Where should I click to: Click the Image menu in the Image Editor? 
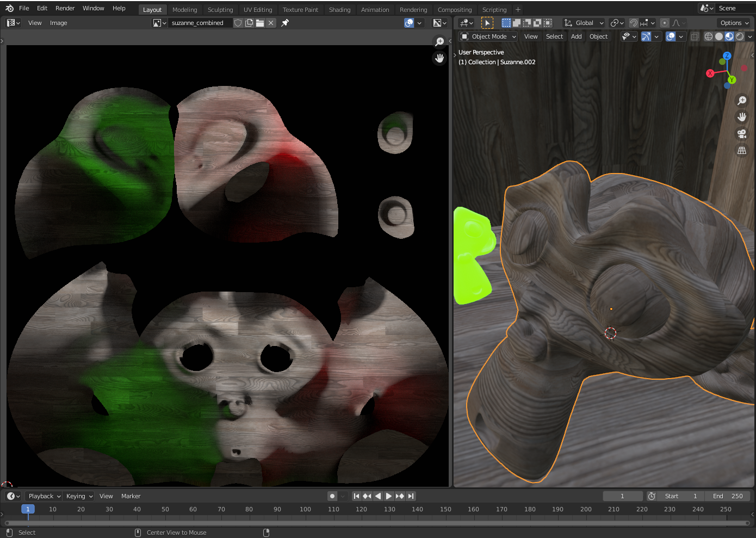(59, 23)
